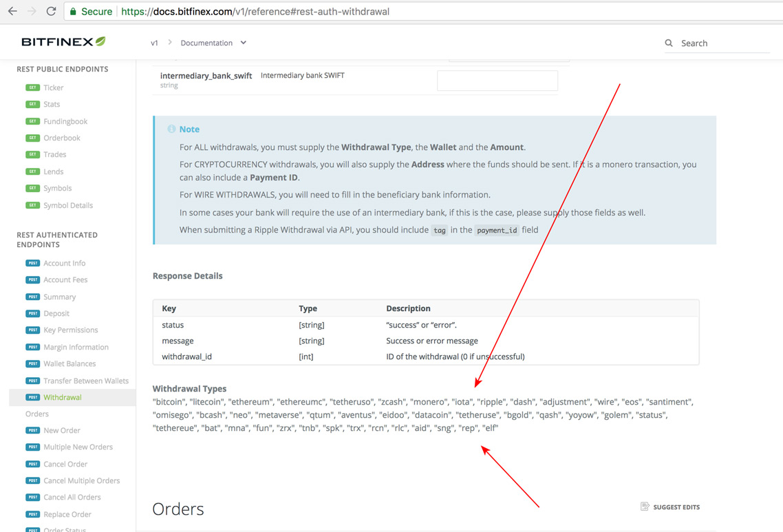This screenshot has height=532, width=783.
Task: Go to Multiple New Orders in sidebar
Action: (78, 447)
